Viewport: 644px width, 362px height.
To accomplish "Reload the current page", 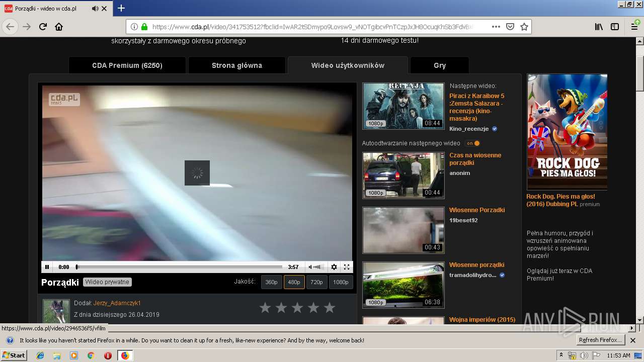I will pyautogui.click(x=43, y=27).
